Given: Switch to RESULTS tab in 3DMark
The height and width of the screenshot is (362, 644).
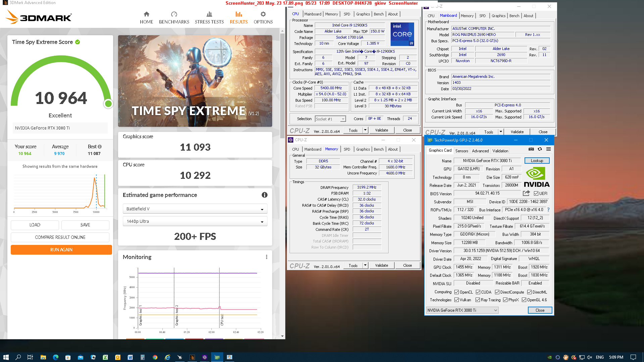Looking at the screenshot, I should point(239,18).
